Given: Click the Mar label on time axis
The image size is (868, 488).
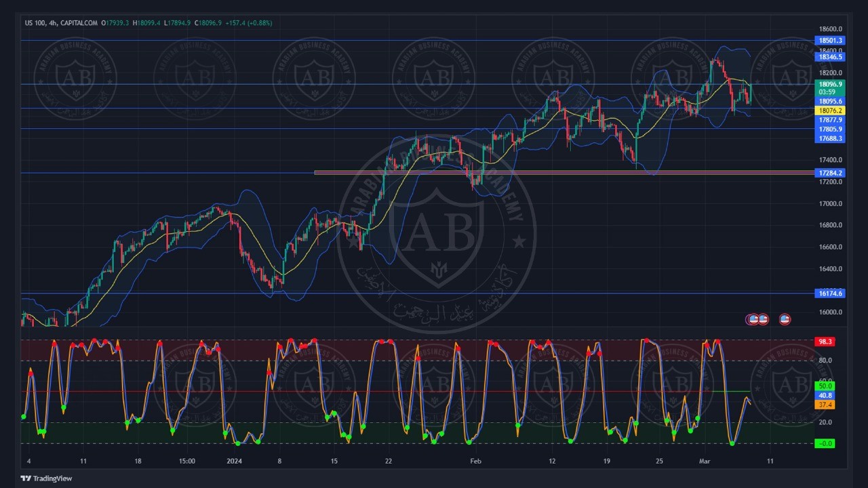Looking at the screenshot, I should tap(703, 462).
